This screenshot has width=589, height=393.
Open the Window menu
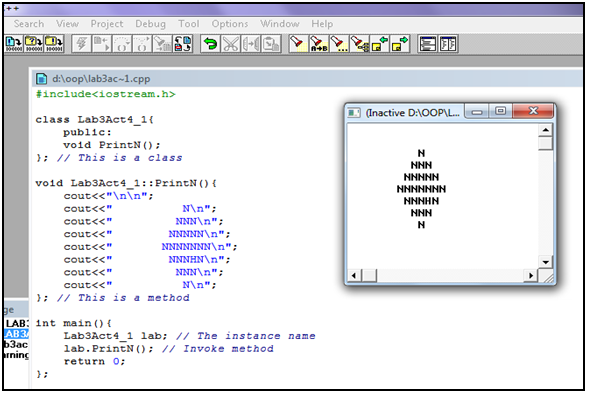pyautogui.click(x=280, y=24)
